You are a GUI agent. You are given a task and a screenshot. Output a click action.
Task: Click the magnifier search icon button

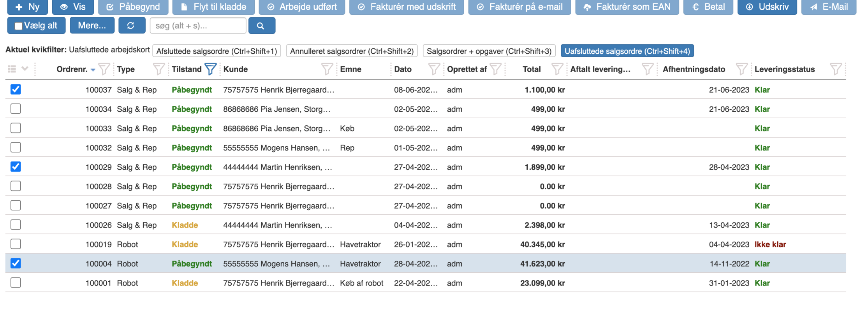[262, 26]
